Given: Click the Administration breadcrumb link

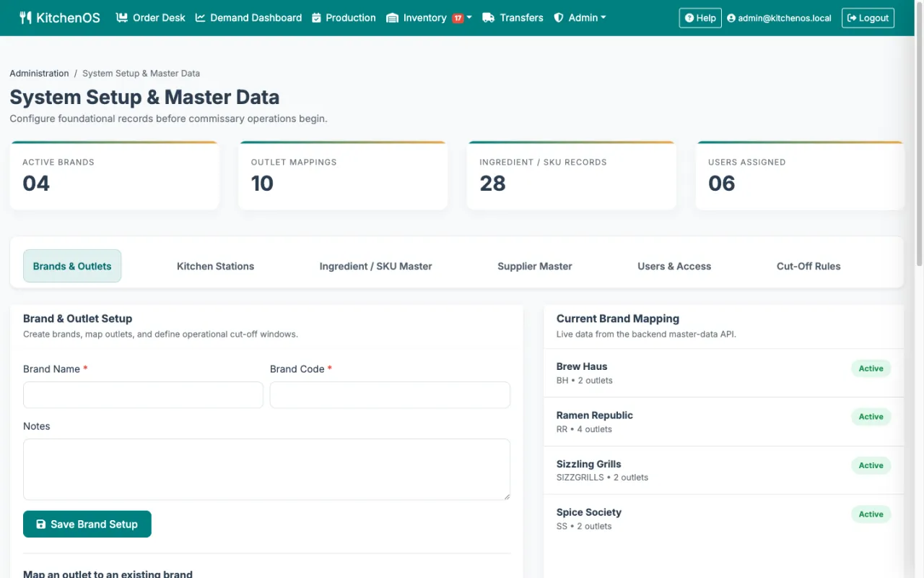Looking at the screenshot, I should (39, 73).
